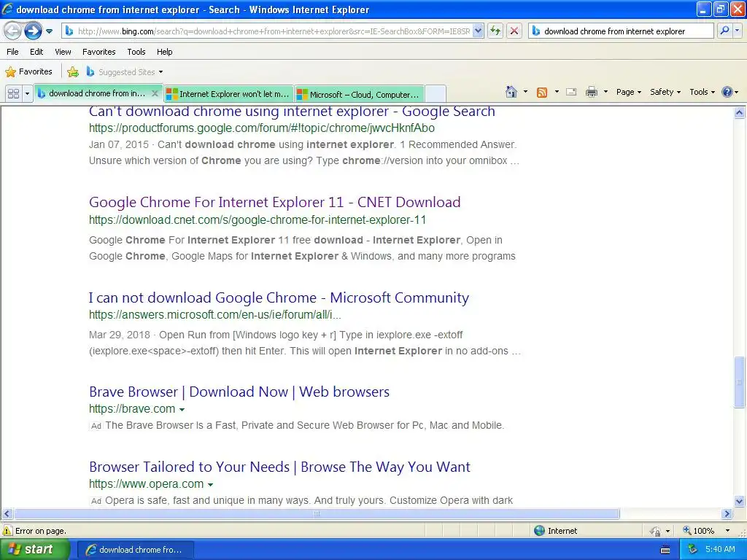Open 'Brave Browser | Download Now' ad link
Screen dimensions: 747x560
(x=239, y=392)
